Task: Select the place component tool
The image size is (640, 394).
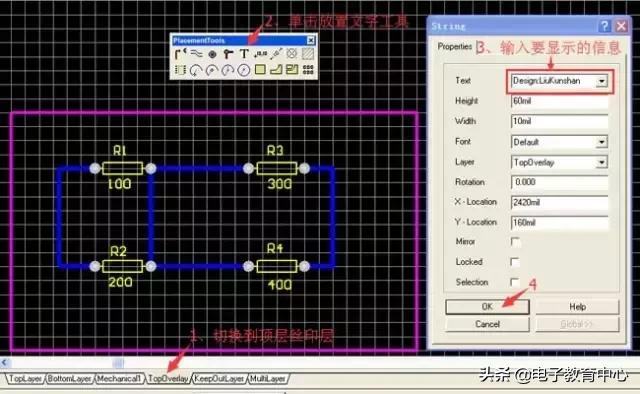Action: [x=180, y=70]
